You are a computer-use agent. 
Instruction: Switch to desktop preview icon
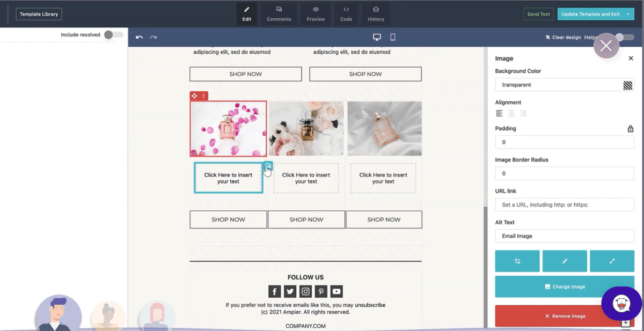coord(377,37)
